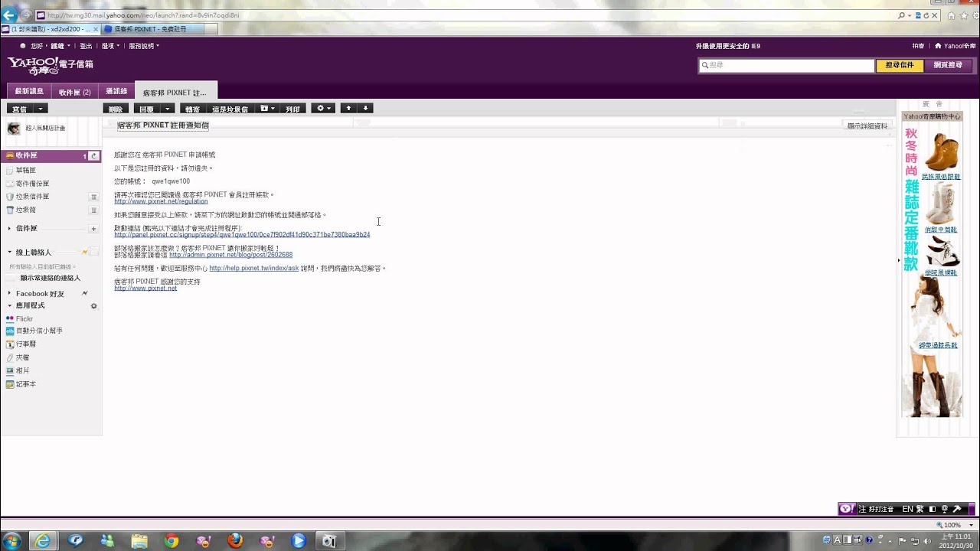The height and width of the screenshot is (551, 980).
Task: Click the 網頁搜尋 web search button
Action: click(x=948, y=66)
